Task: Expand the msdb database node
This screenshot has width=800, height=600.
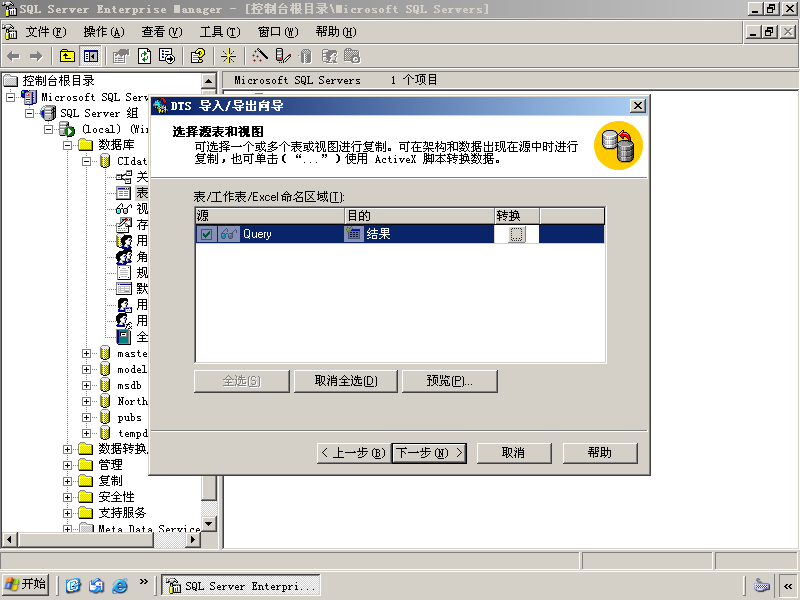Action: 87,385
